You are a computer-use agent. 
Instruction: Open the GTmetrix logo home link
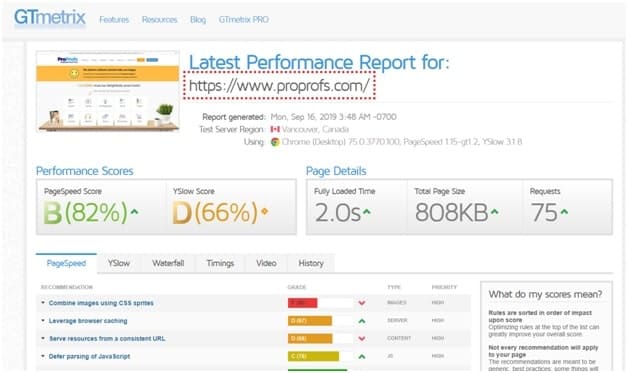50,18
